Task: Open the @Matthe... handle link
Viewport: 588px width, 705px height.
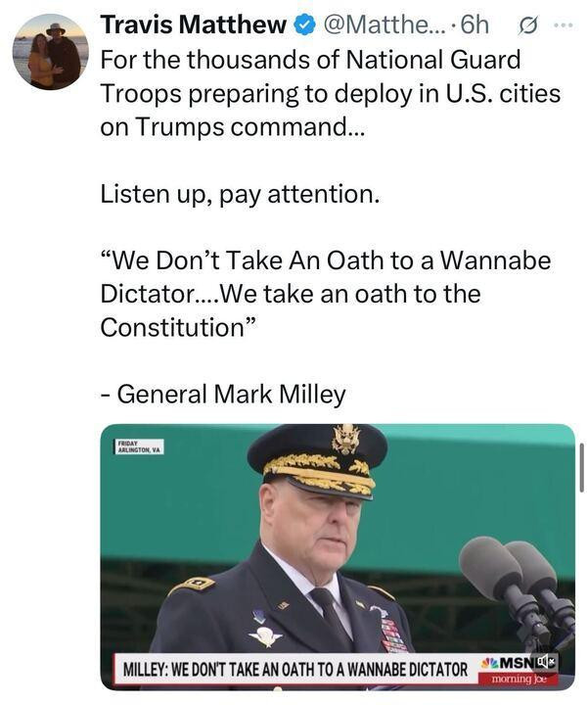Action: point(384,24)
